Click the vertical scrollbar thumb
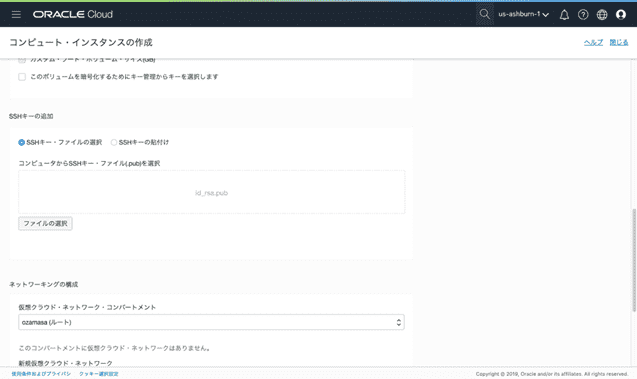This screenshot has width=637, height=379. pos(634,260)
